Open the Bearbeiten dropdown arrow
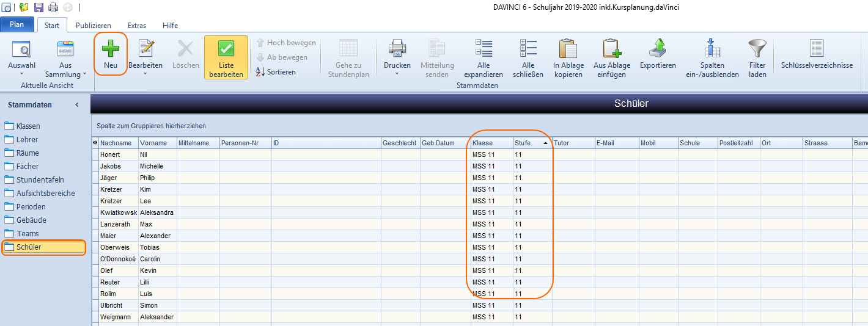The width and height of the screenshot is (868, 326). pyautogui.click(x=145, y=74)
